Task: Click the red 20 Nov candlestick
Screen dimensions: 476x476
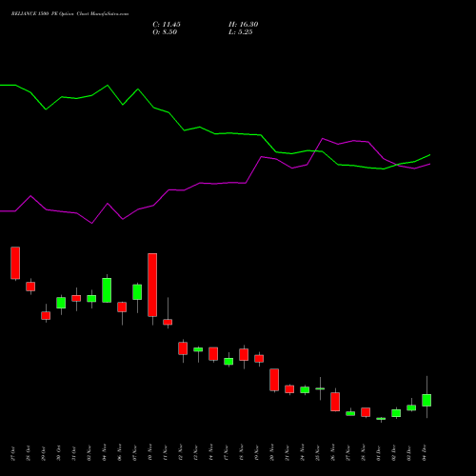Action: click(x=274, y=380)
